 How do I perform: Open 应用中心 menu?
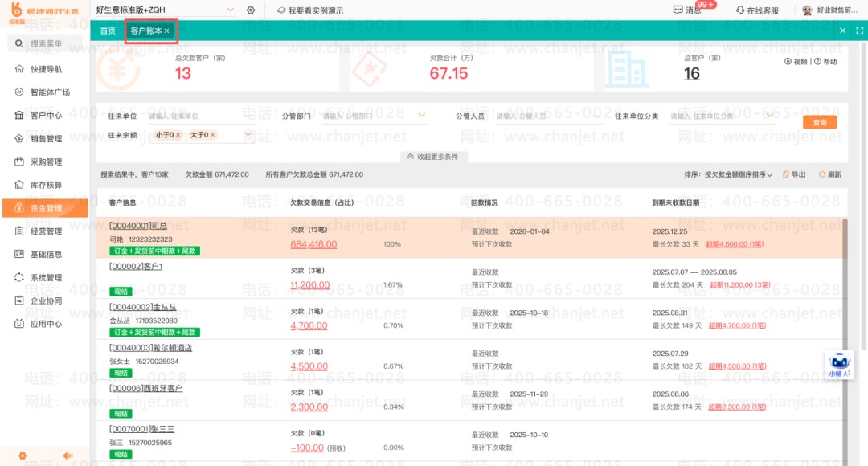45,325
